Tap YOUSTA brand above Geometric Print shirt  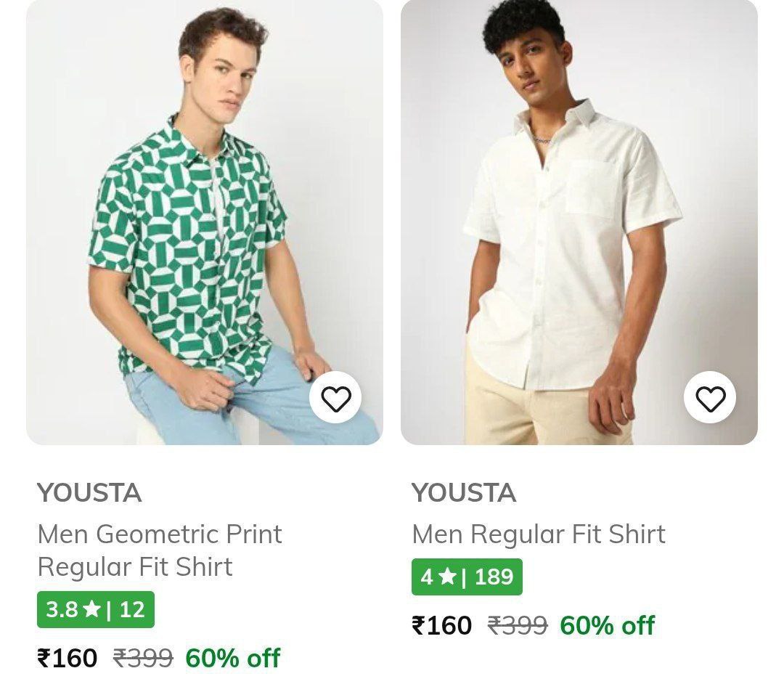(x=89, y=493)
